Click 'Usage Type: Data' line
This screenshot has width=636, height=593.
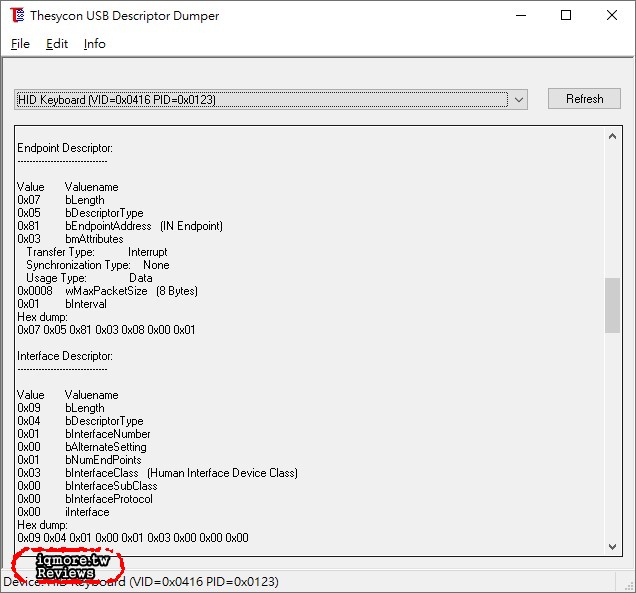click(x=89, y=278)
